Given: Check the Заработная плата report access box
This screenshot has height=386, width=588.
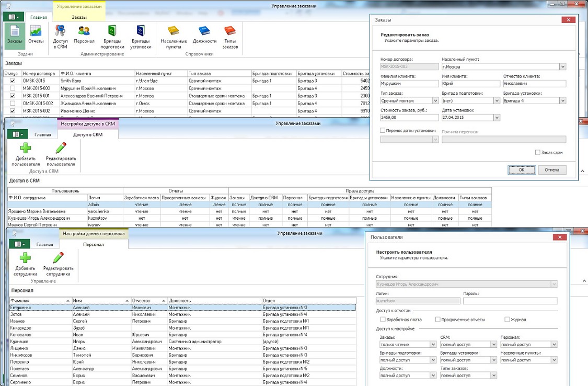Looking at the screenshot, I should point(383,319).
